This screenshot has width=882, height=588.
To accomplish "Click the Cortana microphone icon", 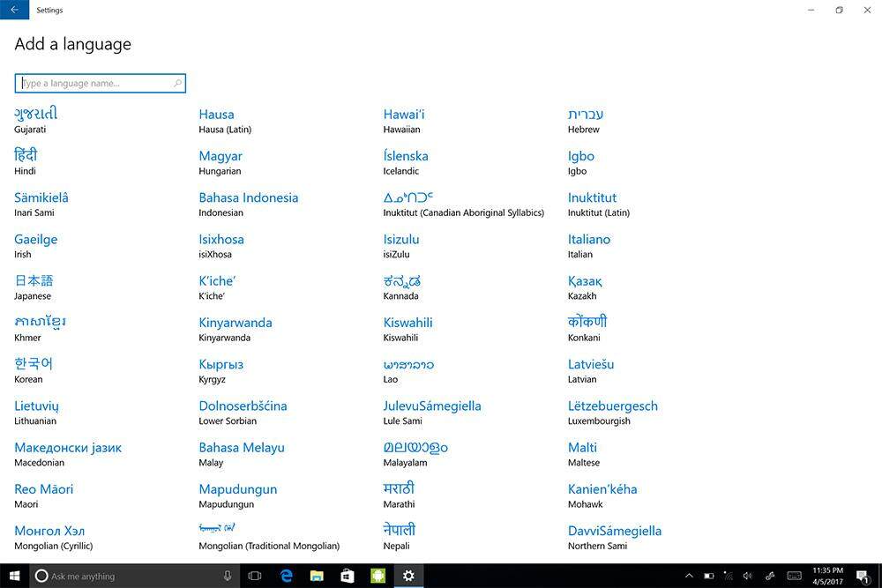I will (228, 576).
